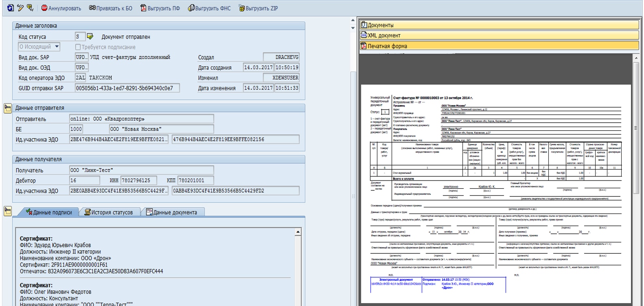
Task: Click Аннулировать to cancel the document
Action: point(61,8)
